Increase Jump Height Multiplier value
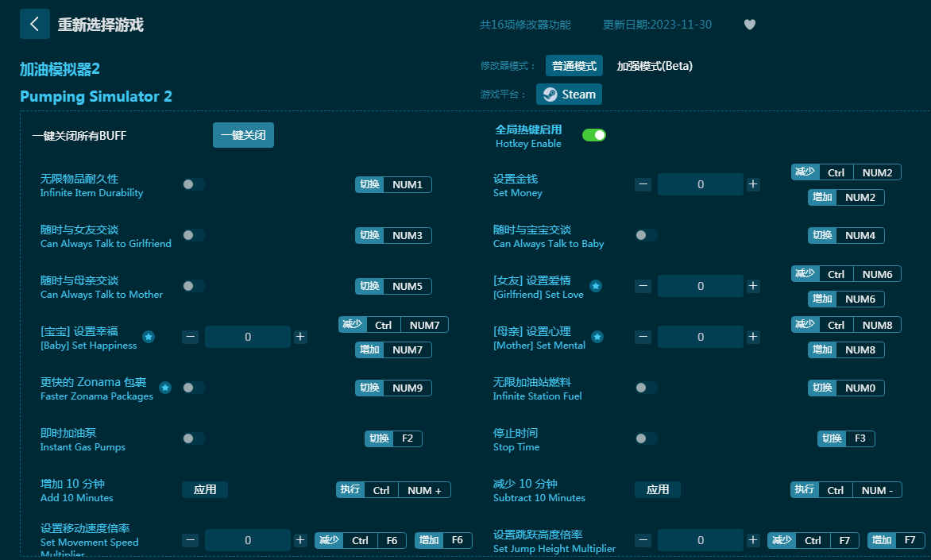This screenshot has height=560, width=931. click(x=753, y=540)
